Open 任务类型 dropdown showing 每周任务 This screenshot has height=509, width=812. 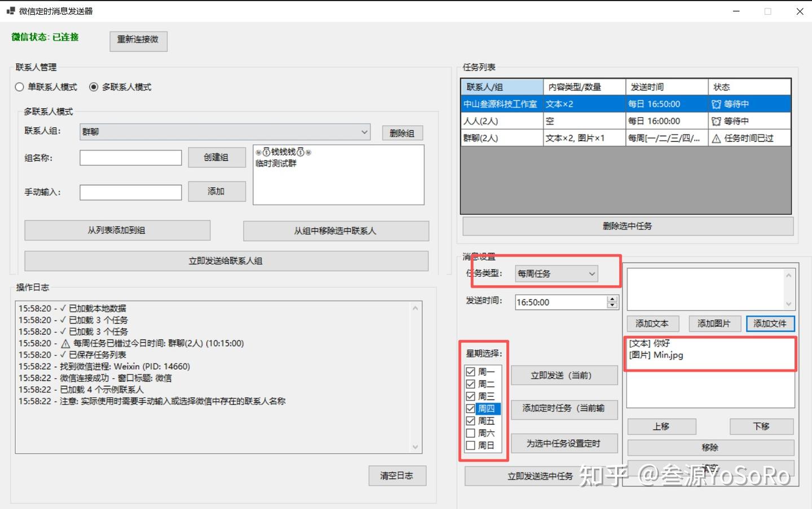pos(556,273)
